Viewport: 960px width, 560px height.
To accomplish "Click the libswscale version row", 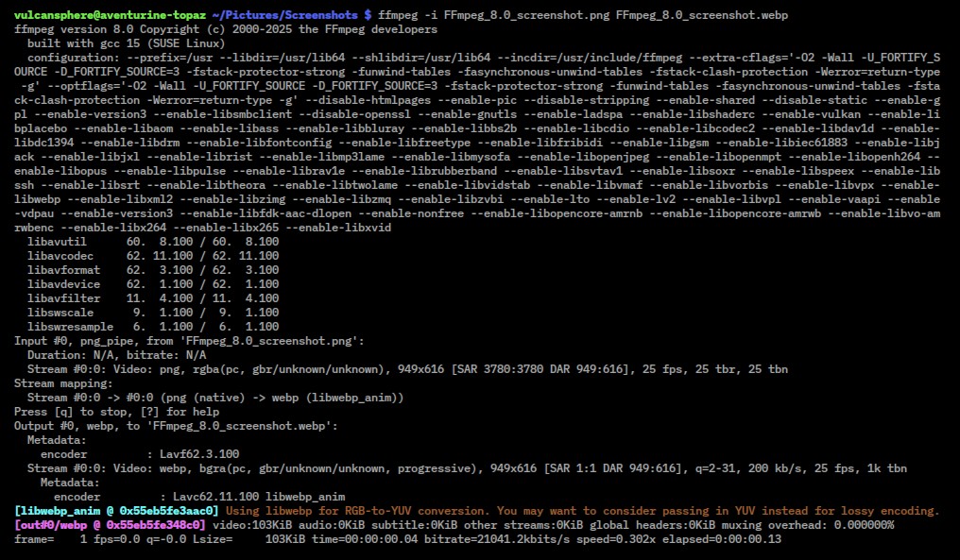I will [x=152, y=313].
